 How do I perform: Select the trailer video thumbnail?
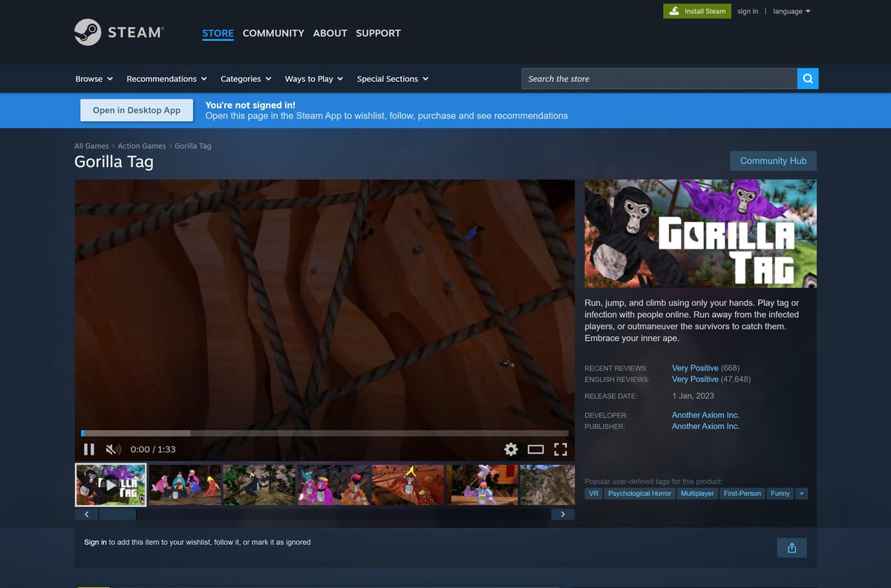[x=111, y=485]
